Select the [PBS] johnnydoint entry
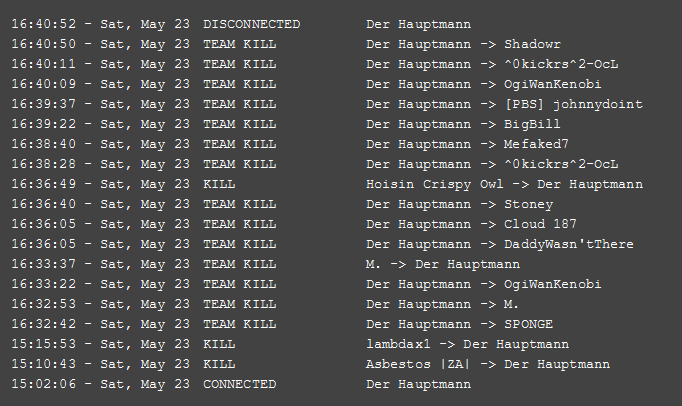This screenshot has height=406, width=682. tap(327, 104)
